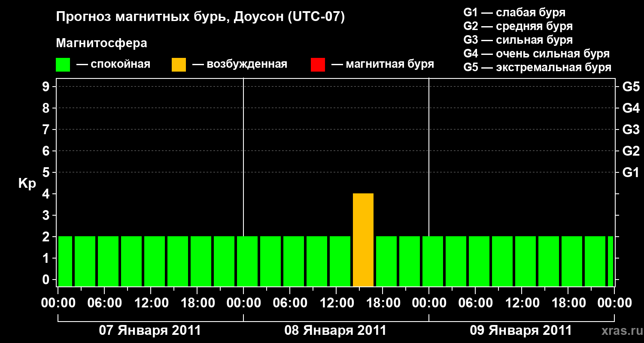Click the '07 Января 2011' date label

pyautogui.click(x=150, y=331)
